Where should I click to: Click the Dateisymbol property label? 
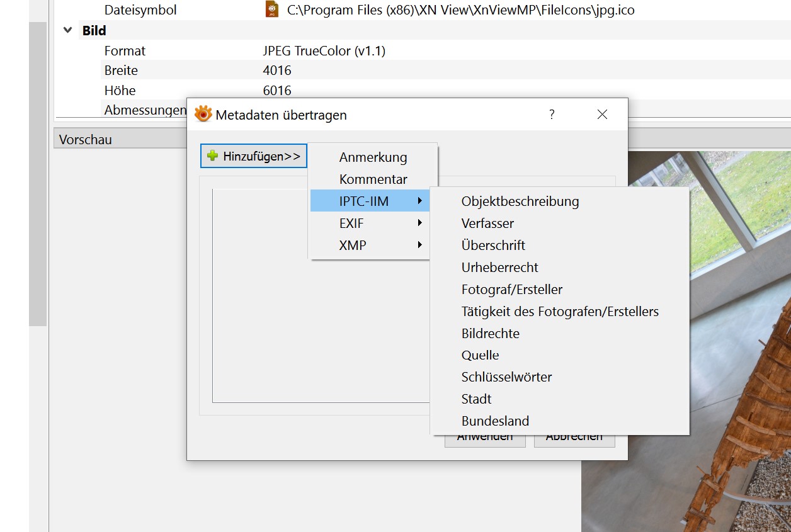point(140,10)
